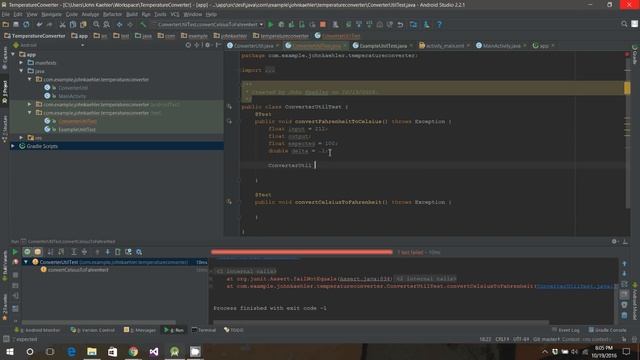Click Clear All trash icon beside console
This screenshot has width=640, height=360.
[x=624, y=315]
